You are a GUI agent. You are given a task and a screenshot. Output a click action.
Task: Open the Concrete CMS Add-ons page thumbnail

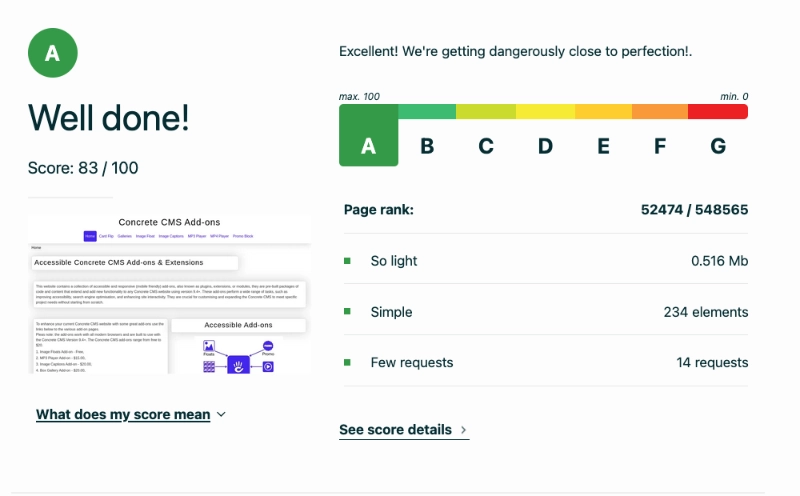(x=169, y=295)
